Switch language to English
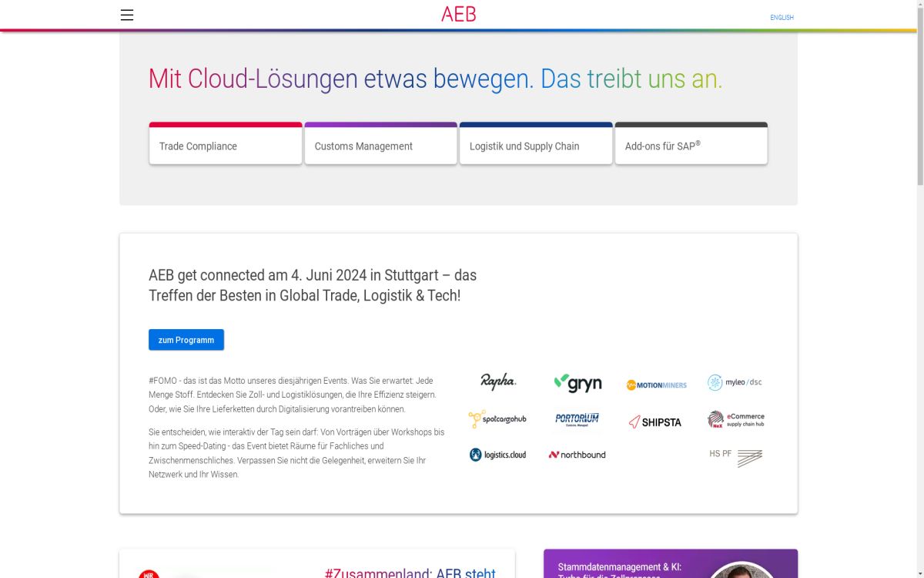This screenshot has height=578, width=924. point(782,18)
